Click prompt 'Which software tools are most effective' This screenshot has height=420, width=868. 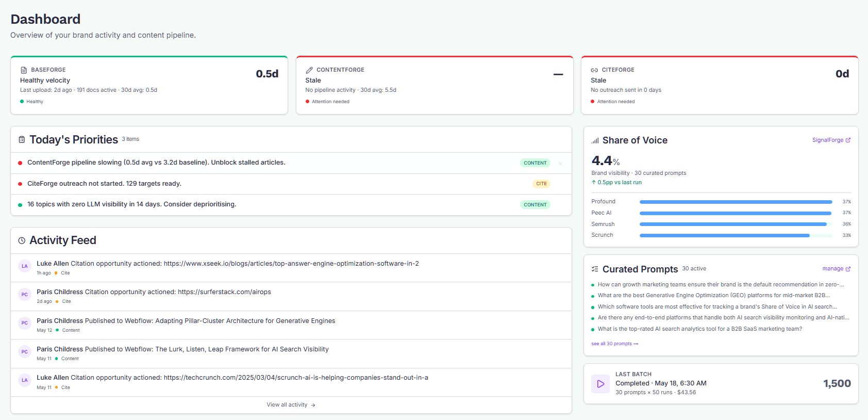coord(717,307)
